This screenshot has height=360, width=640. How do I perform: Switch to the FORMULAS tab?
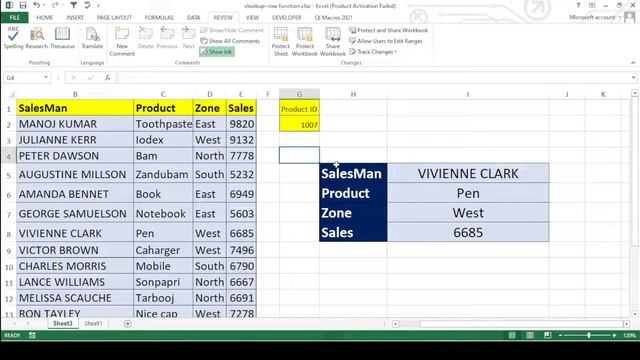click(x=159, y=18)
